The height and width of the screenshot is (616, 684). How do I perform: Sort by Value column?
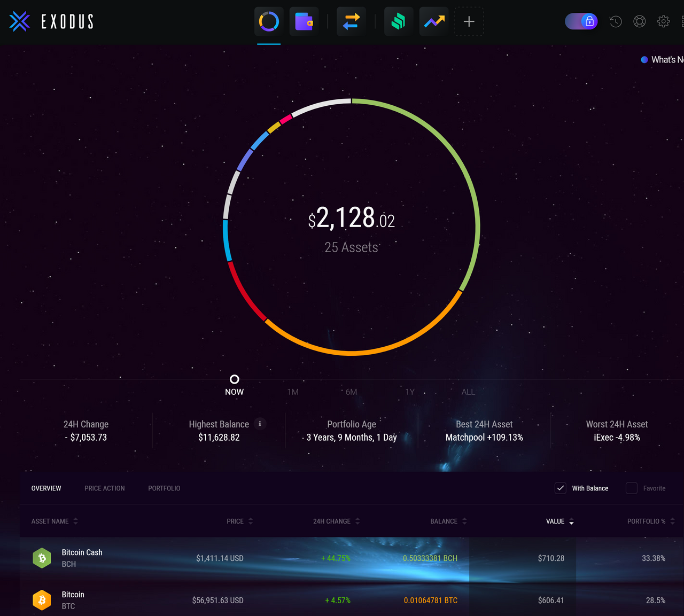pos(559,521)
